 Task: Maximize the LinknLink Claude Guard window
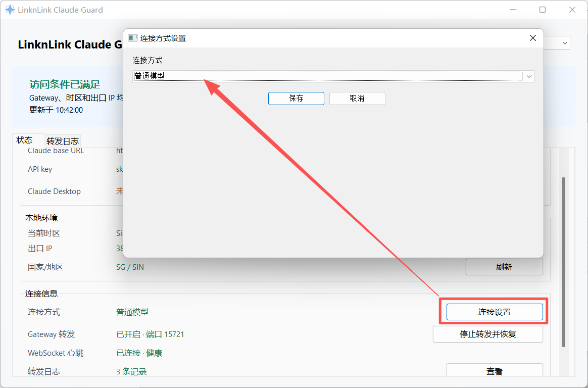click(x=542, y=10)
